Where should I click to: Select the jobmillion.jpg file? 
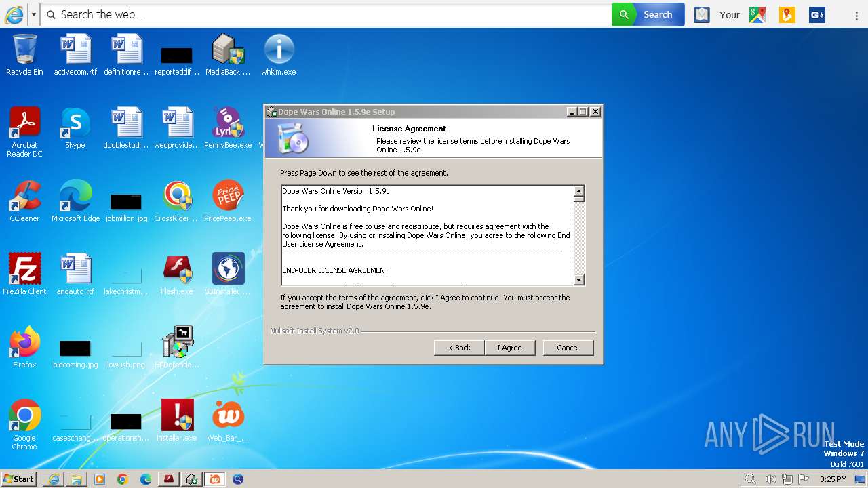126,207
